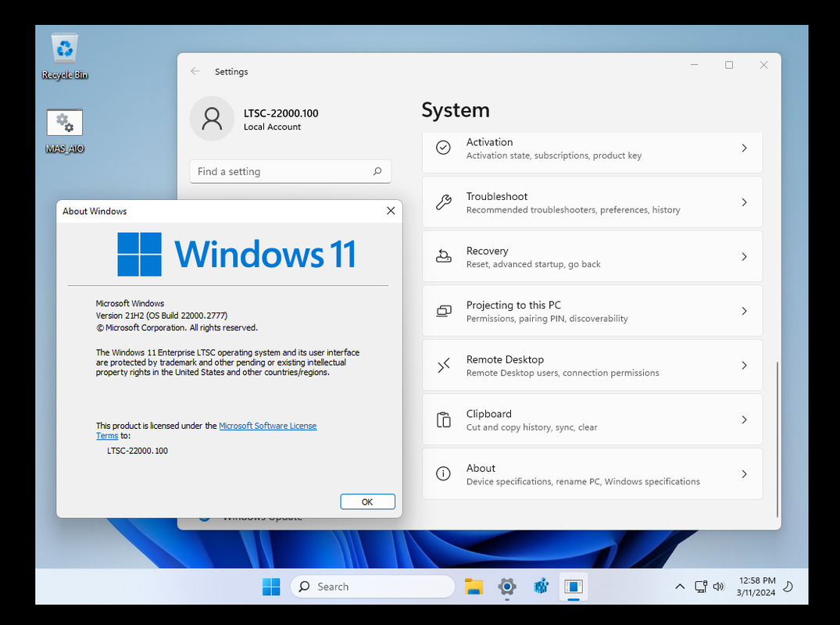Open Remote Desktop settings

592,366
